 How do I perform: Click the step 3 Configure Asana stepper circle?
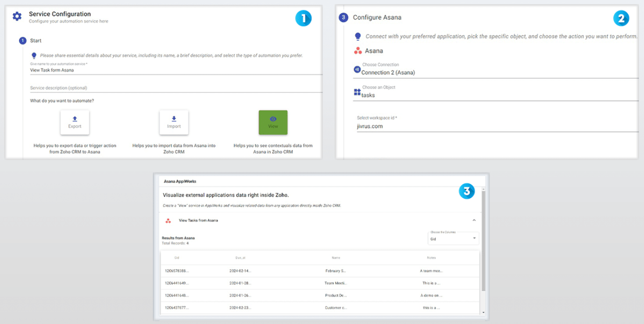click(344, 18)
